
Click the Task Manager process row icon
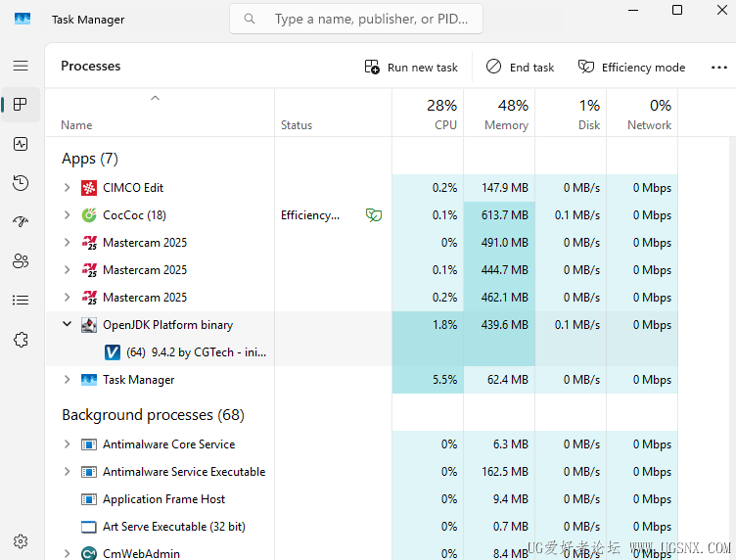point(89,380)
